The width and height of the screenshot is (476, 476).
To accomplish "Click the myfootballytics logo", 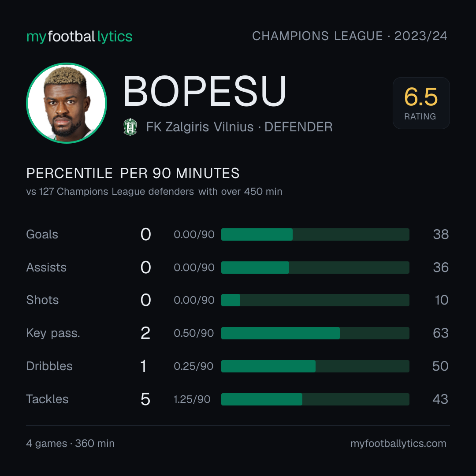I will tap(79, 37).
